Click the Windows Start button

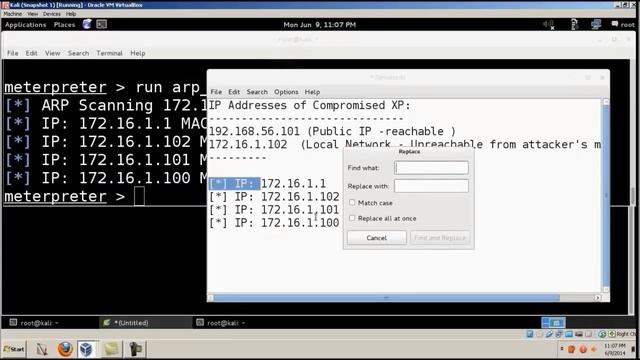(13, 349)
